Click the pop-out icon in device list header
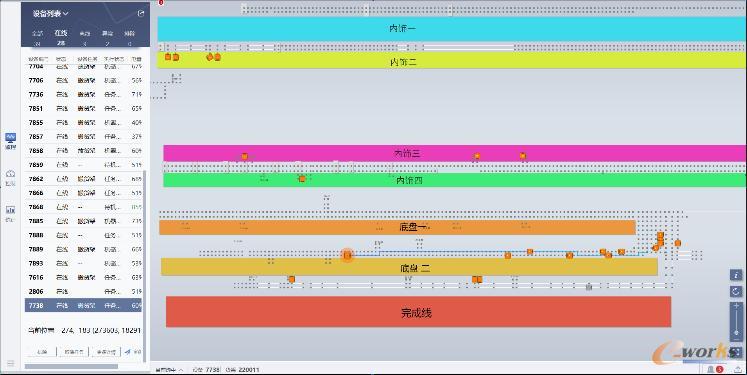The image size is (747, 375). pyautogui.click(x=141, y=14)
